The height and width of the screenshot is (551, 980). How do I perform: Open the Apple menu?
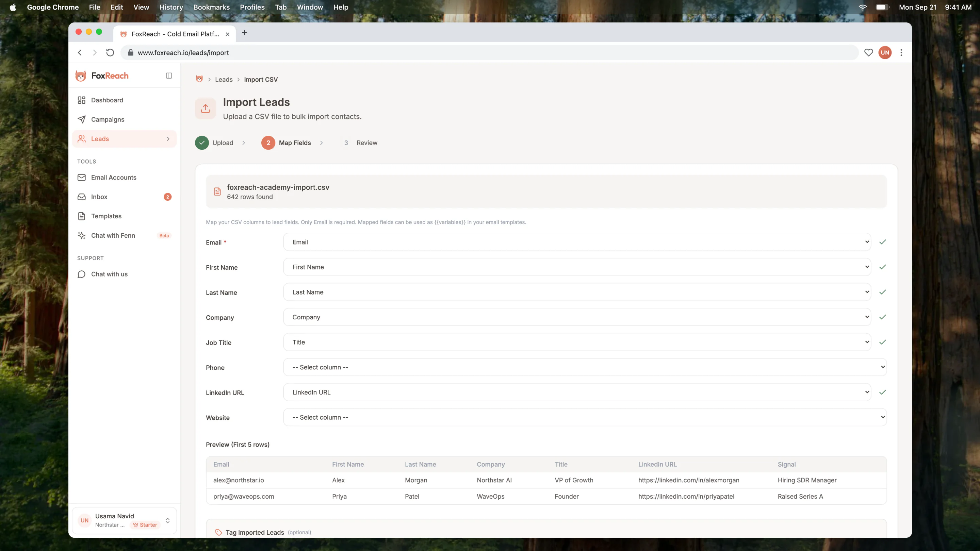click(13, 7)
